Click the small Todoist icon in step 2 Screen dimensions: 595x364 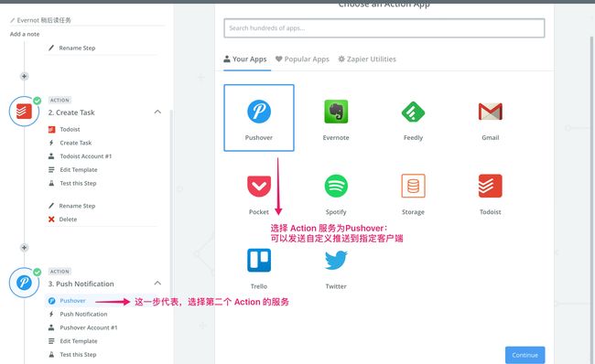coord(51,129)
